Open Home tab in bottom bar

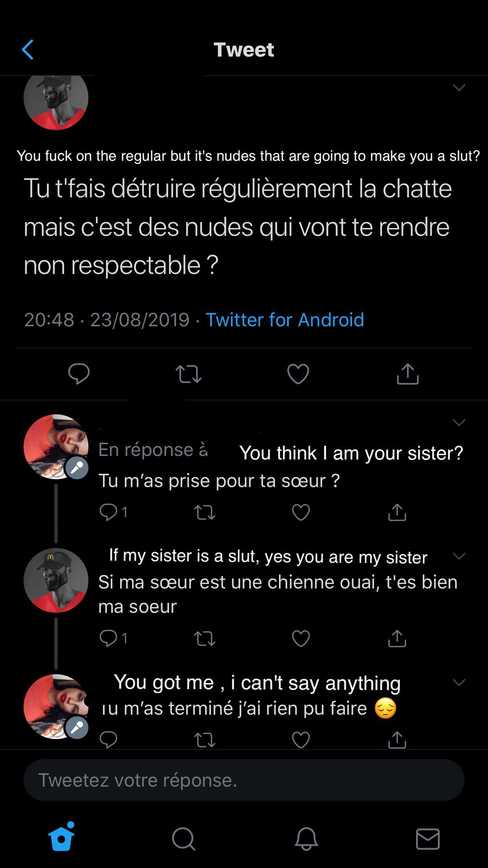tap(61, 838)
